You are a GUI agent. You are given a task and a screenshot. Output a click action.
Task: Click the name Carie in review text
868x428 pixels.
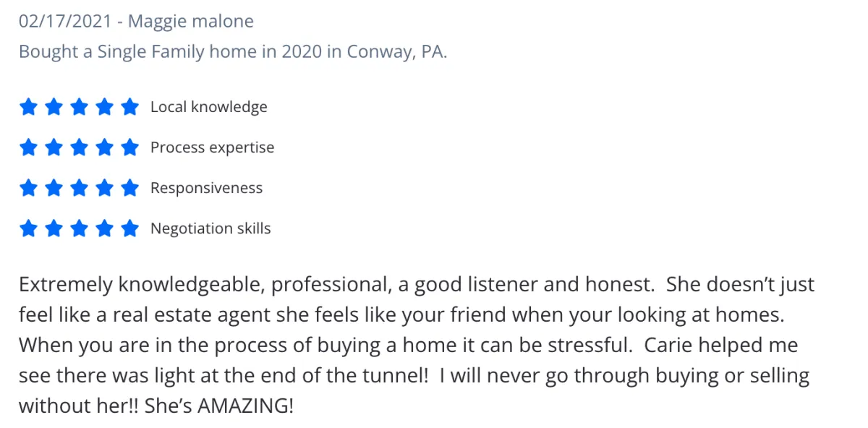click(x=666, y=345)
